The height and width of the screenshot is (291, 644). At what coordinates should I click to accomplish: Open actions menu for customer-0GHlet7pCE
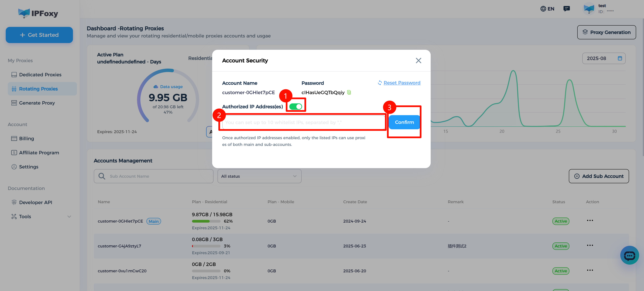tap(590, 221)
